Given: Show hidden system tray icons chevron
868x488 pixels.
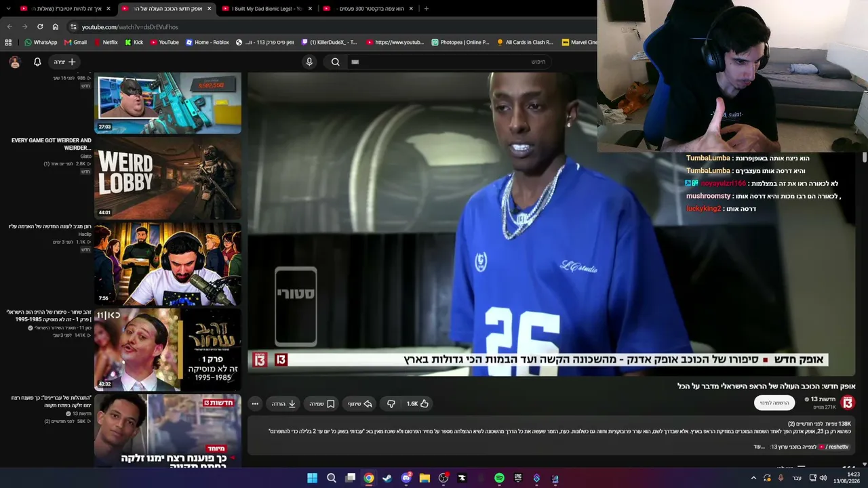Looking at the screenshot, I should point(753,478).
